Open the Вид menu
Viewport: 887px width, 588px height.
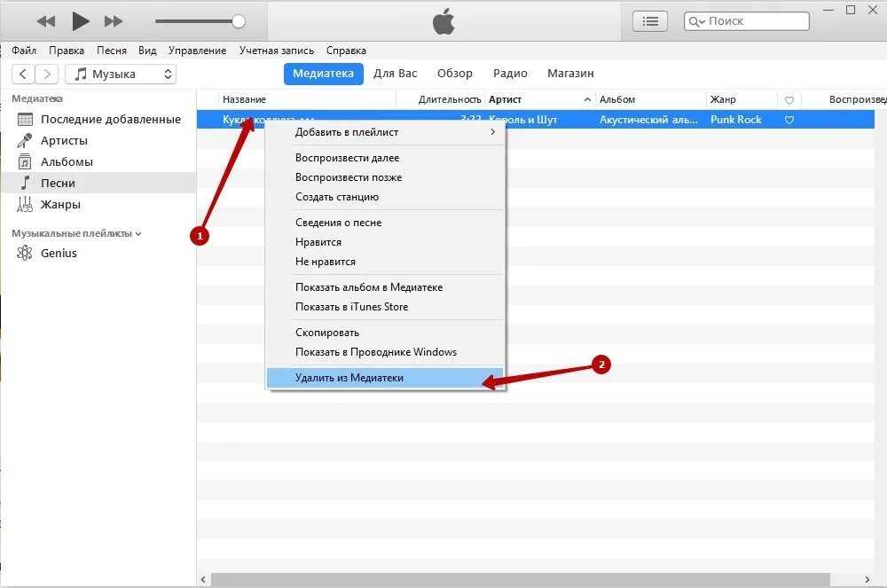[x=147, y=51]
